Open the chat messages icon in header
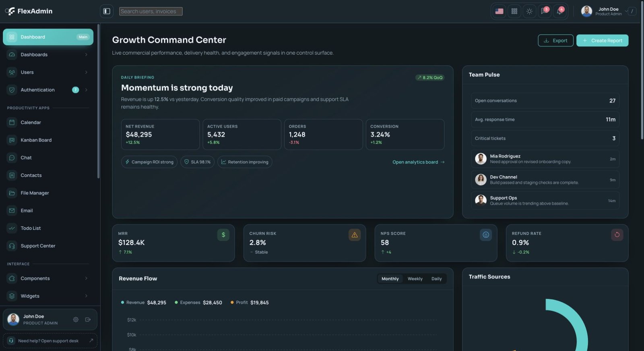Image resolution: width=644 pixels, height=351 pixels. coord(545,11)
